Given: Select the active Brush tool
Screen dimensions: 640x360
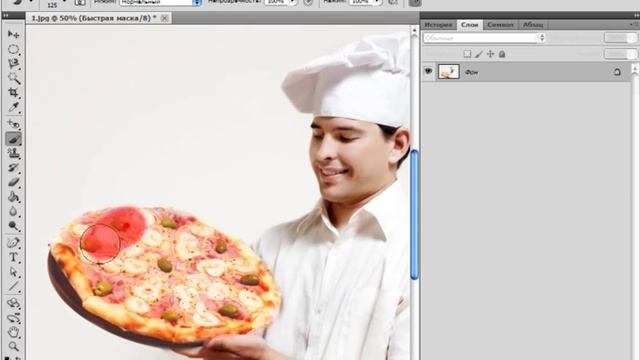Looking at the screenshot, I should (13, 139).
